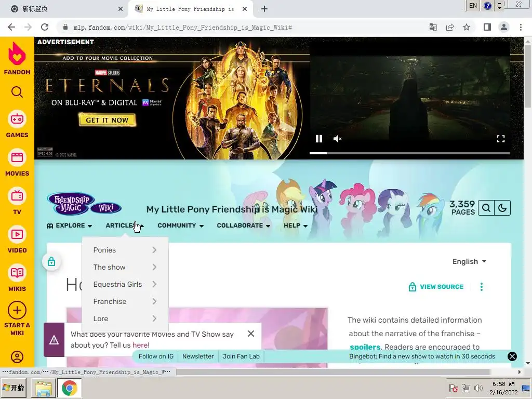Viewport: 532px width, 399px height.
Task: Click the wiki search magnifier button
Action: [486, 208]
